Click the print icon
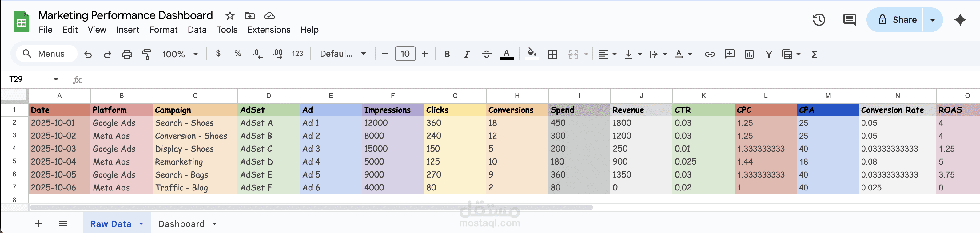 pyautogui.click(x=127, y=54)
